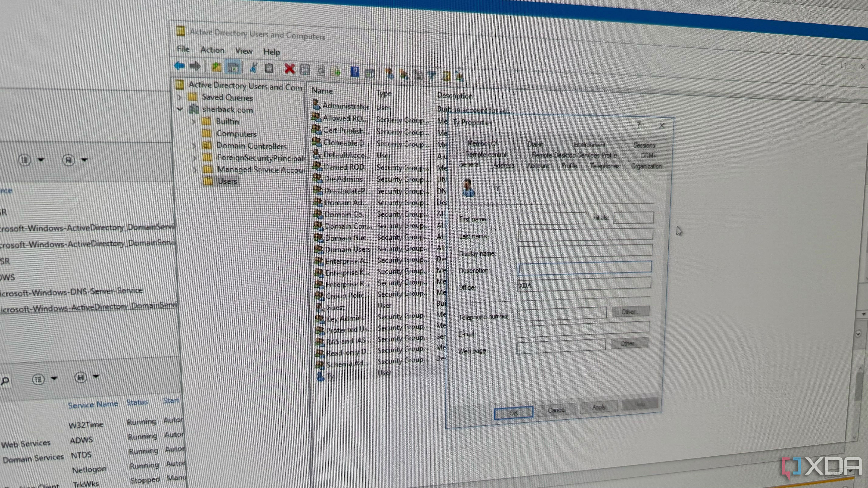Open the Properties icon on the toolbar
The image size is (868, 488).
click(305, 70)
